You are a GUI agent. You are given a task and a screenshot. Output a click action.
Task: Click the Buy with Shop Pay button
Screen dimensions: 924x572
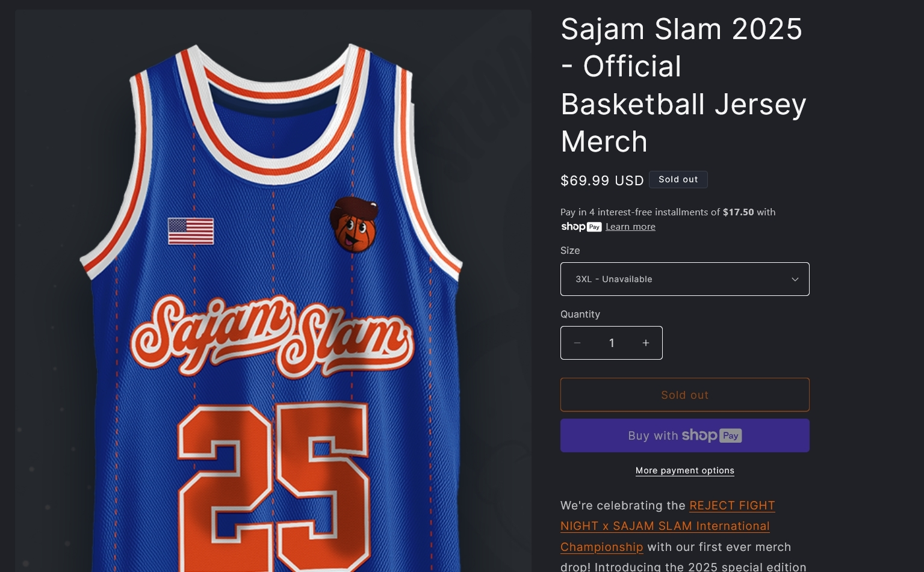pos(684,435)
